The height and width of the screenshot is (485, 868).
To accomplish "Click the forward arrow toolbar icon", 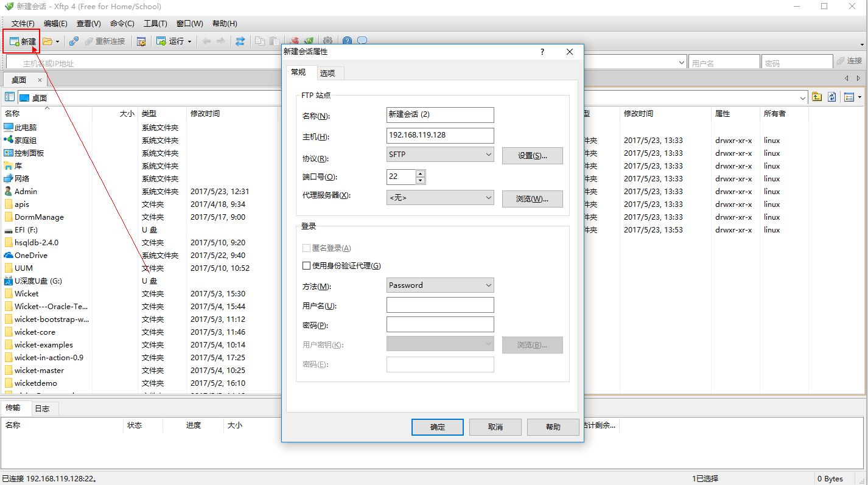I will pyautogui.click(x=220, y=41).
